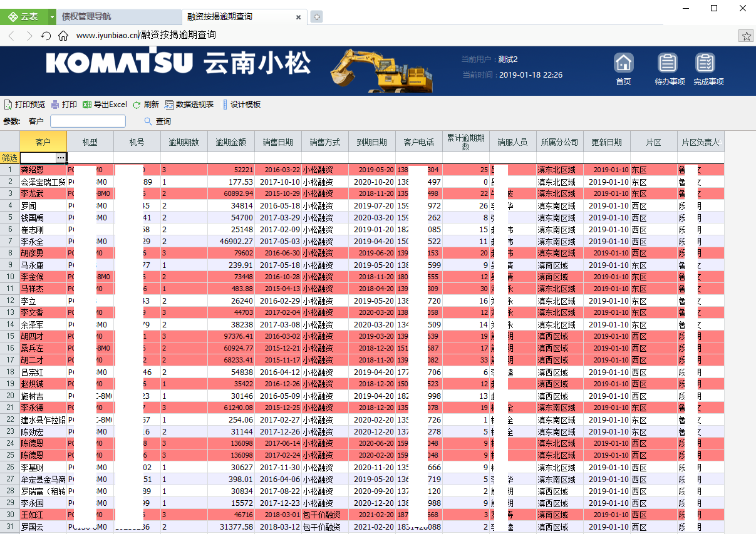The height and width of the screenshot is (534, 756).
Task: Click the 筛选 filter row label
Action: click(10, 158)
